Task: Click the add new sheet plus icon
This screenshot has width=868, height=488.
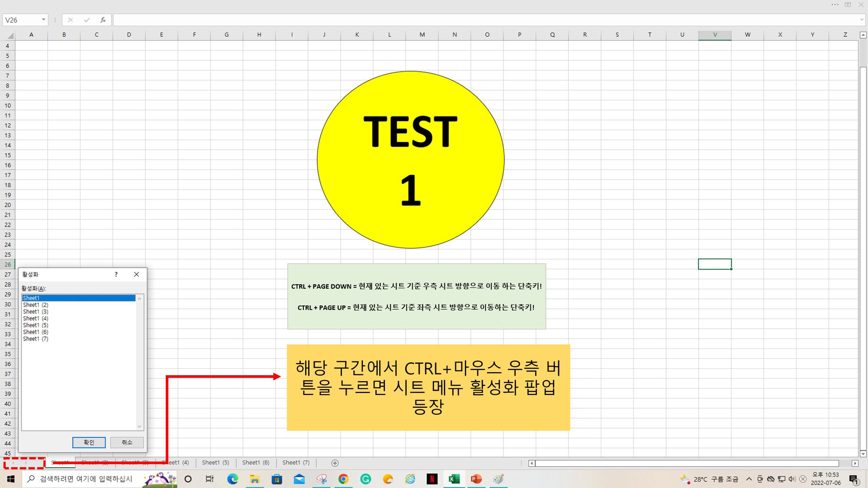Action: pyautogui.click(x=335, y=463)
